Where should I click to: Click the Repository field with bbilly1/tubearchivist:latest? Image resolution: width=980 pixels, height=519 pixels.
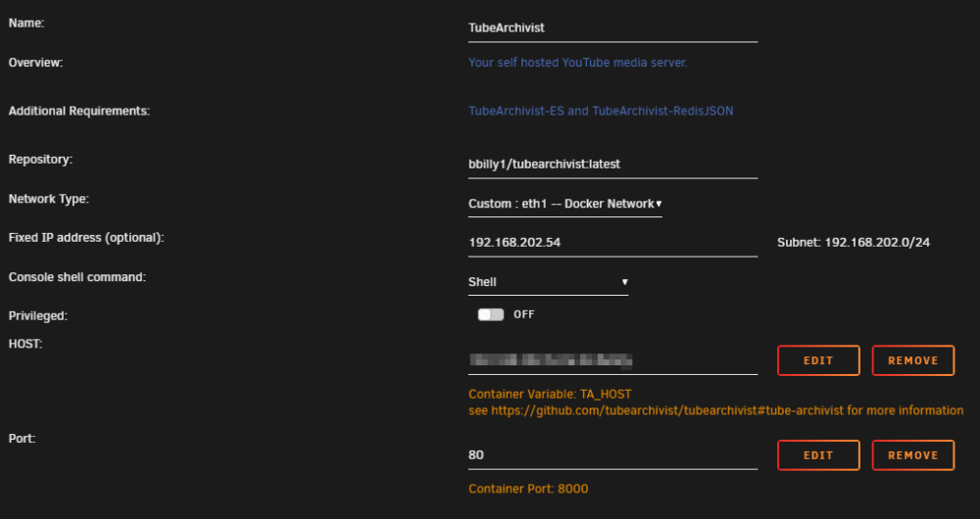pyautogui.click(x=612, y=165)
